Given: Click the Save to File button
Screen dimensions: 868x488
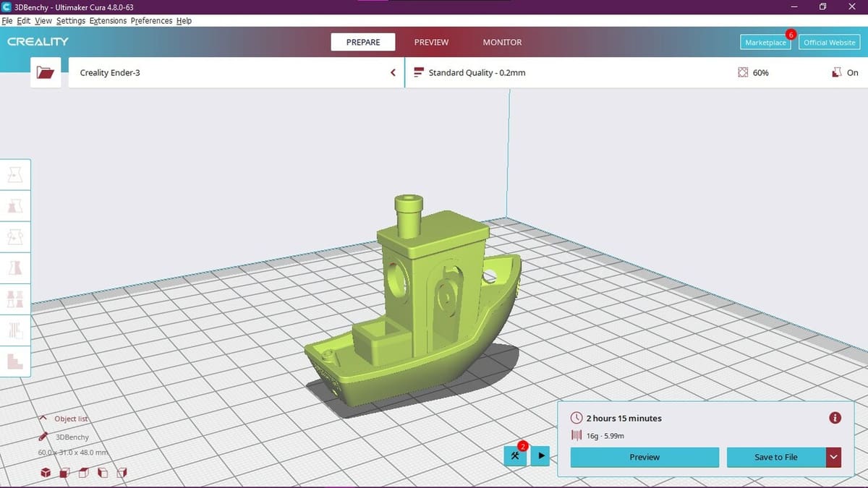Looking at the screenshot, I should pyautogui.click(x=775, y=457).
